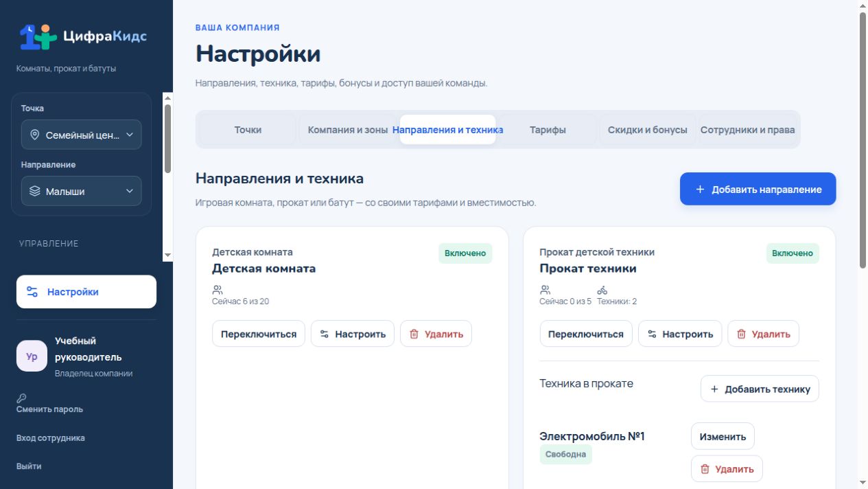Click the sliders icon beside Настройки
Screen dimensions: 868x489
[x=32, y=292]
